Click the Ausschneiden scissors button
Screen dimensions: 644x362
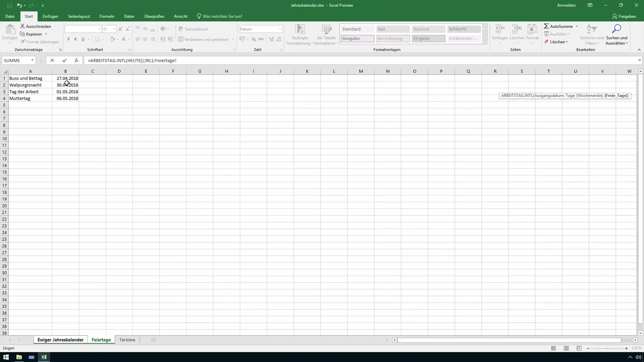(x=36, y=26)
